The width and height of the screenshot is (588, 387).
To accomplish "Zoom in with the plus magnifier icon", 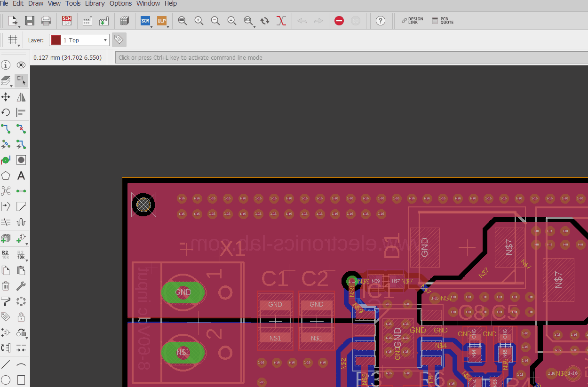I will 199,21.
